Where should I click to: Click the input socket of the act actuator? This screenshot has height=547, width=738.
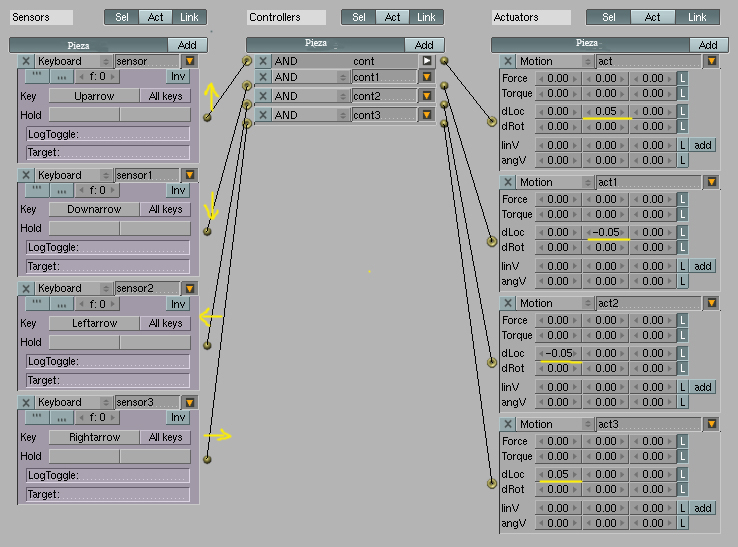492,121
